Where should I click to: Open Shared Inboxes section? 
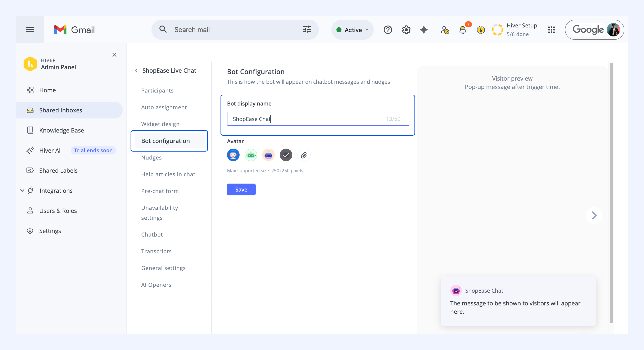69,110
